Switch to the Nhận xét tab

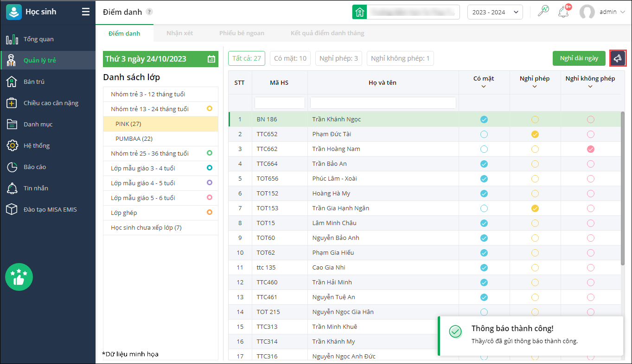pos(180,33)
